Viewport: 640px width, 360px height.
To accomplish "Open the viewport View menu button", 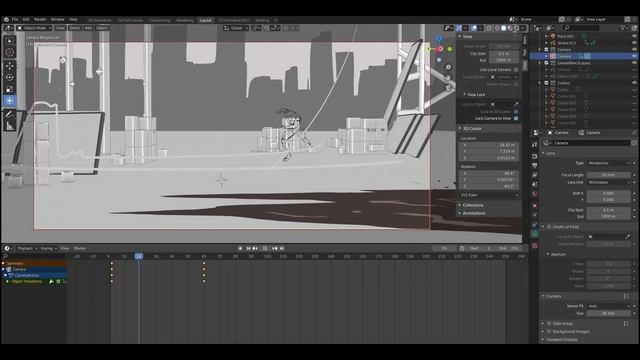I will [60, 28].
